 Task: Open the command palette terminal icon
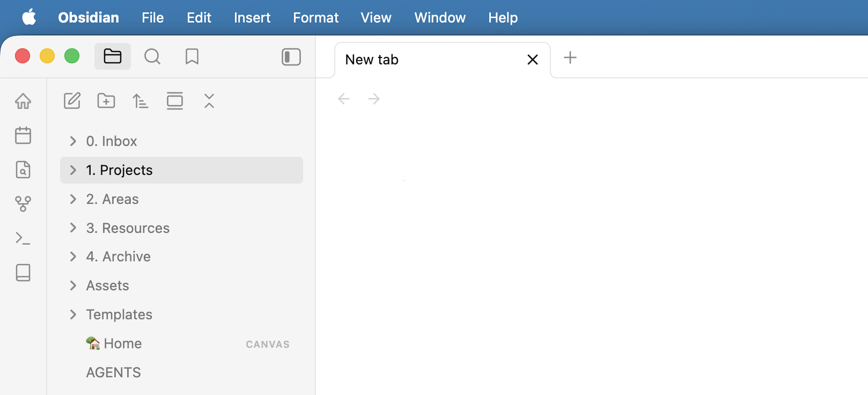(23, 238)
